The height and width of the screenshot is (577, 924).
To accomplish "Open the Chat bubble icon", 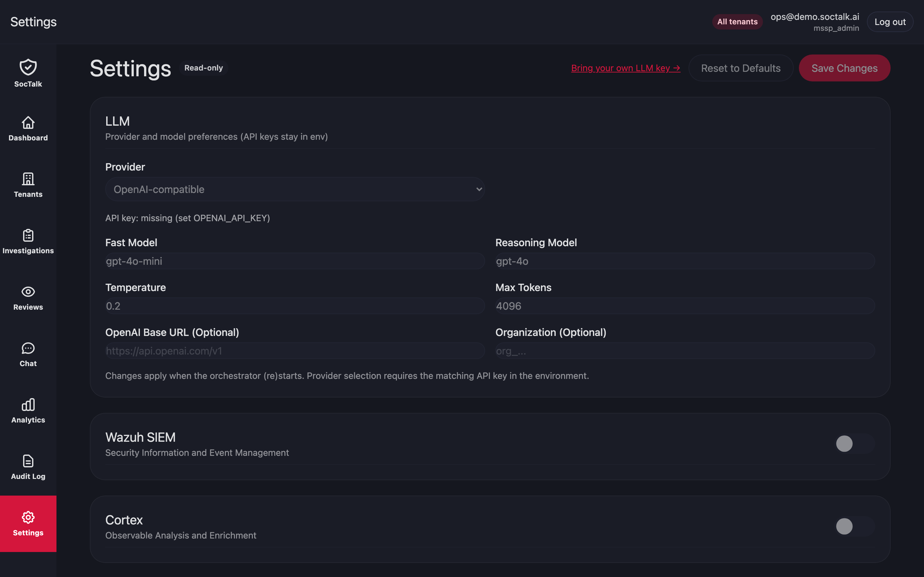I will 28,348.
